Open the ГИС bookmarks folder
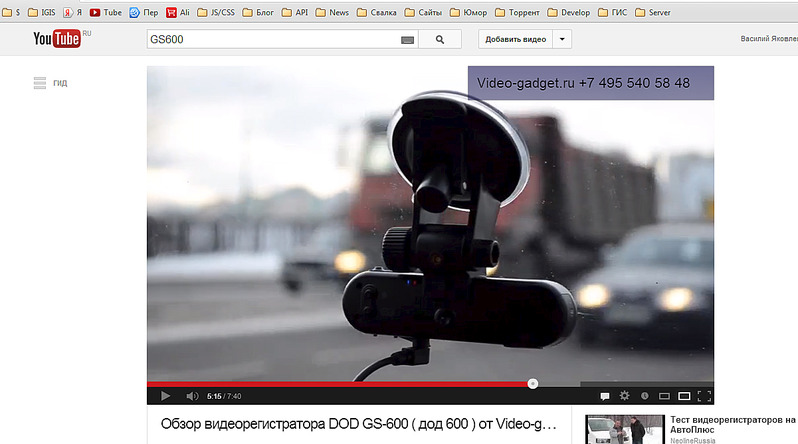Viewport: 798px width, 444px height. click(x=612, y=12)
